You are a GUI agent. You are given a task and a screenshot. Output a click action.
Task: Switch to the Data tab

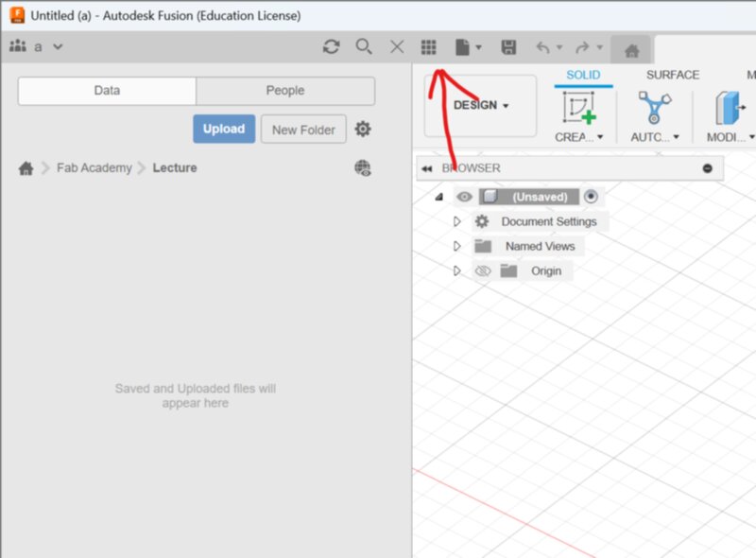point(107,91)
